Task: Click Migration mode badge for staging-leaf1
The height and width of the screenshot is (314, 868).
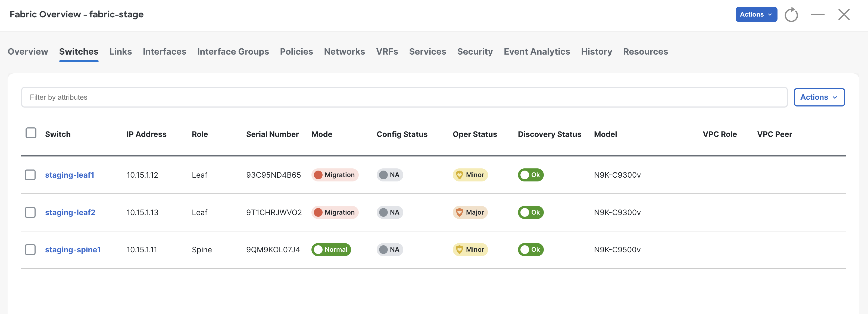Action: [x=335, y=175]
